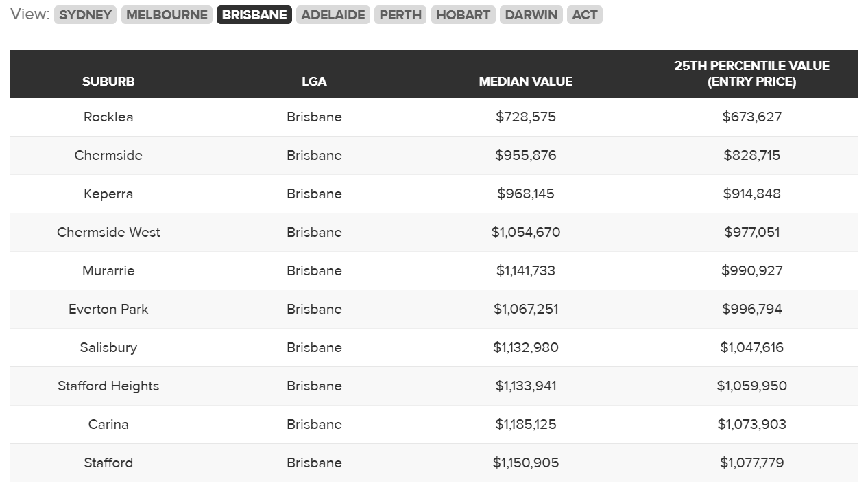Show Darwin suburb data tab
The image size is (868, 490).
(531, 15)
